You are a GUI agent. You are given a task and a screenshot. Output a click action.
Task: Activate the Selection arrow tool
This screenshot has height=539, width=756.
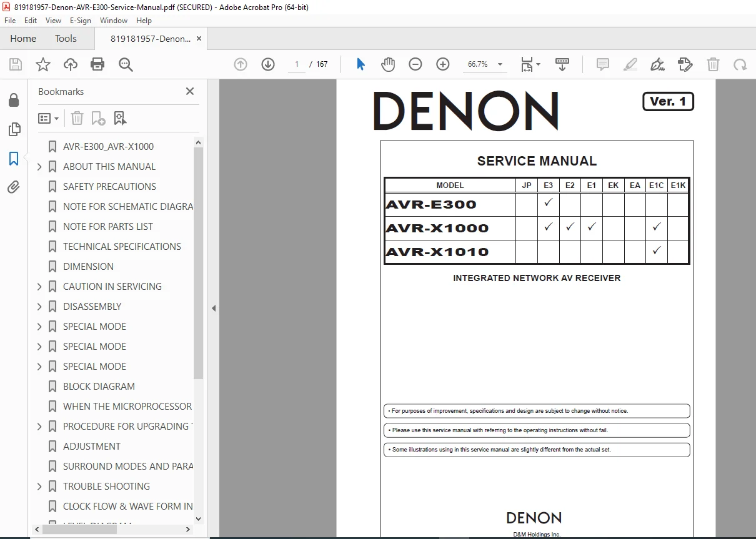click(361, 64)
